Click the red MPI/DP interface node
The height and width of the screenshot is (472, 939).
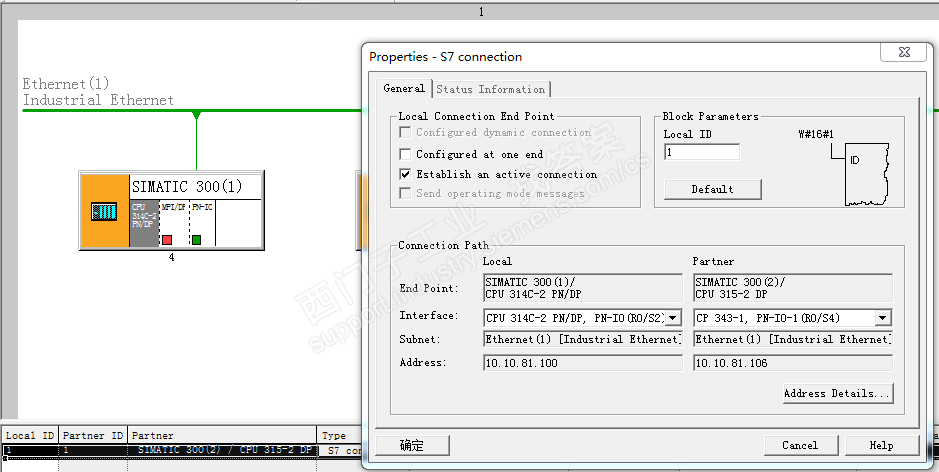pos(167,240)
